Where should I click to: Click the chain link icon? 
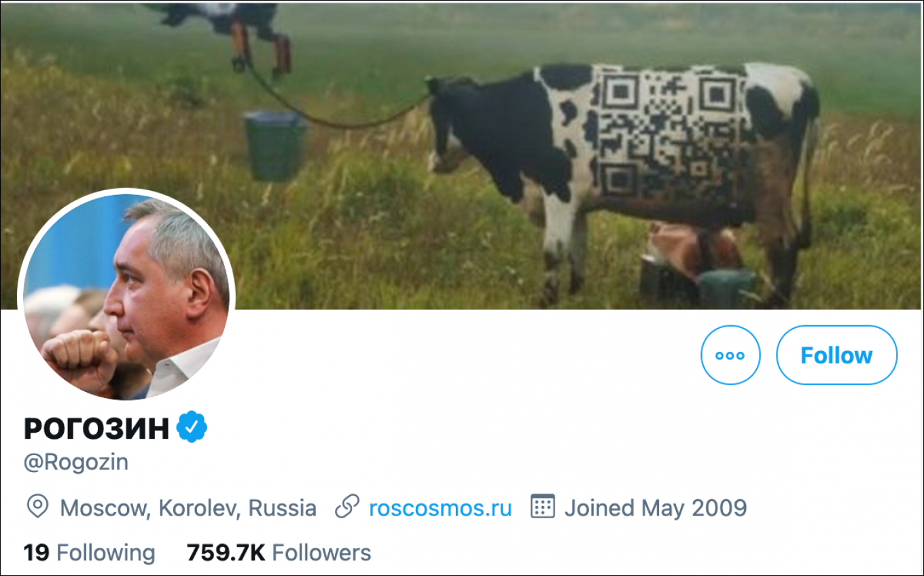pyautogui.click(x=347, y=507)
